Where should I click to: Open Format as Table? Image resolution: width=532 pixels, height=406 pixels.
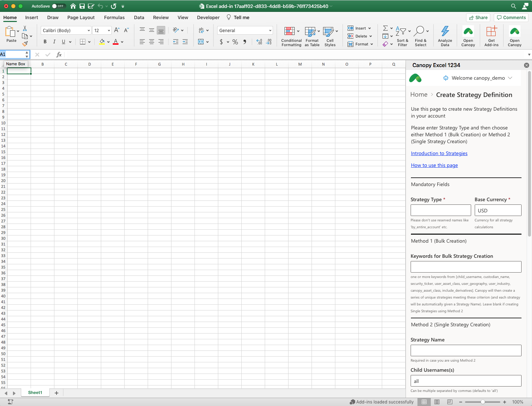(x=312, y=36)
